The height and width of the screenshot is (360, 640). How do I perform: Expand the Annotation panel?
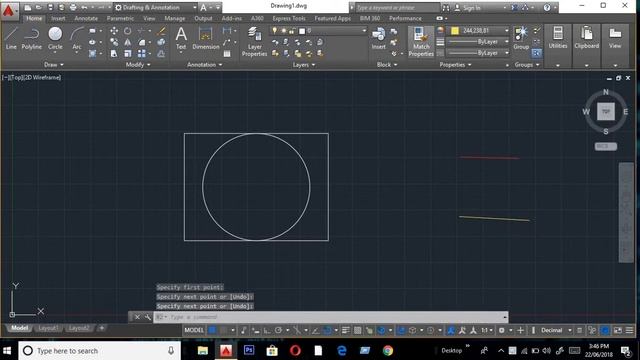click(x=204, y=64)
